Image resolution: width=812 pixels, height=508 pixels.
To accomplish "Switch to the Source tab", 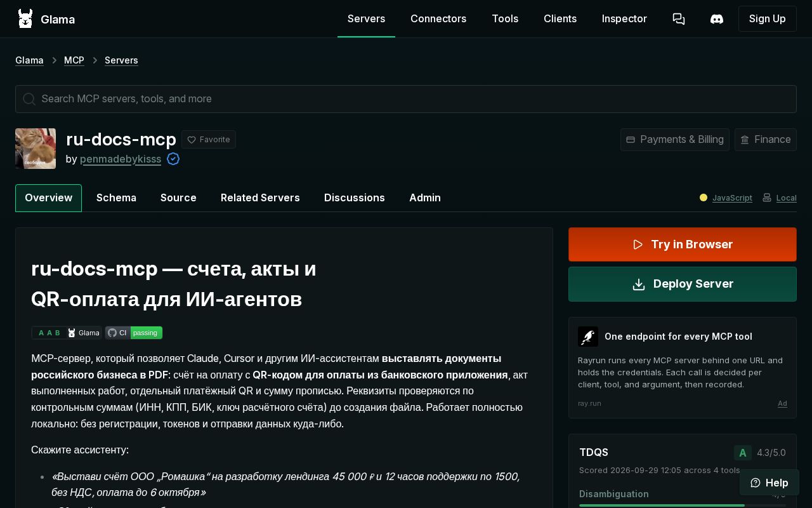I will click(178, 198).
